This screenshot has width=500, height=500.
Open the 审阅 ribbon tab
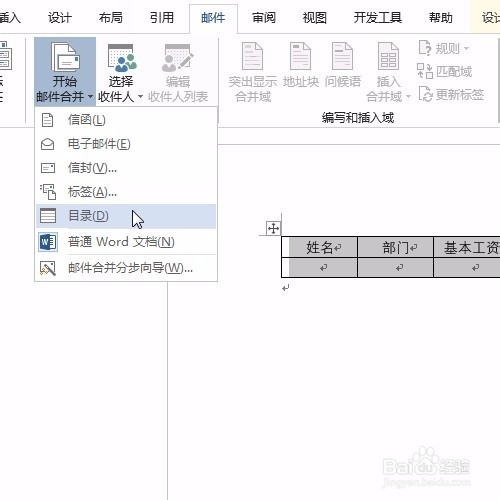point(264,17)
